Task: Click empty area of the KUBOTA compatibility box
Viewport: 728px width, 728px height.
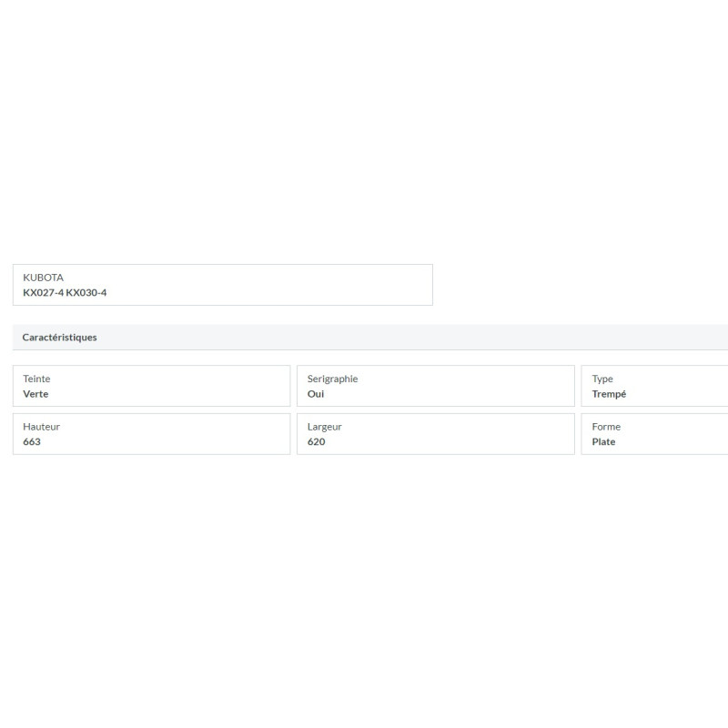Action: click(278, 285)
